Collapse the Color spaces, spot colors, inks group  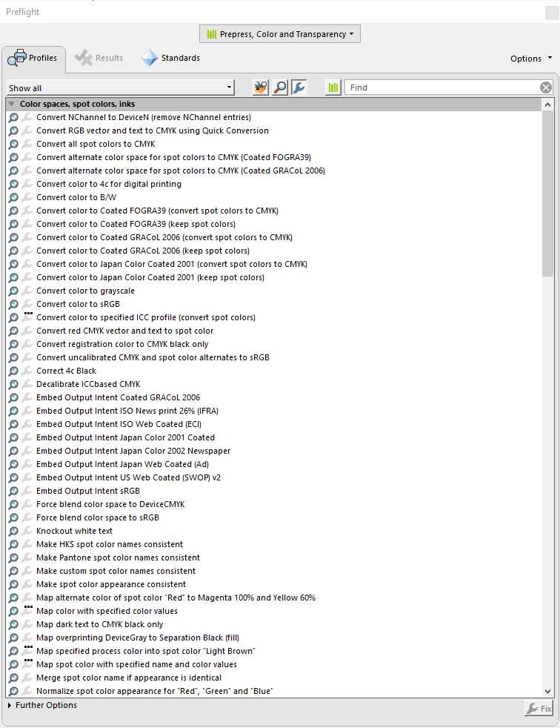click(x=12, y=104)
